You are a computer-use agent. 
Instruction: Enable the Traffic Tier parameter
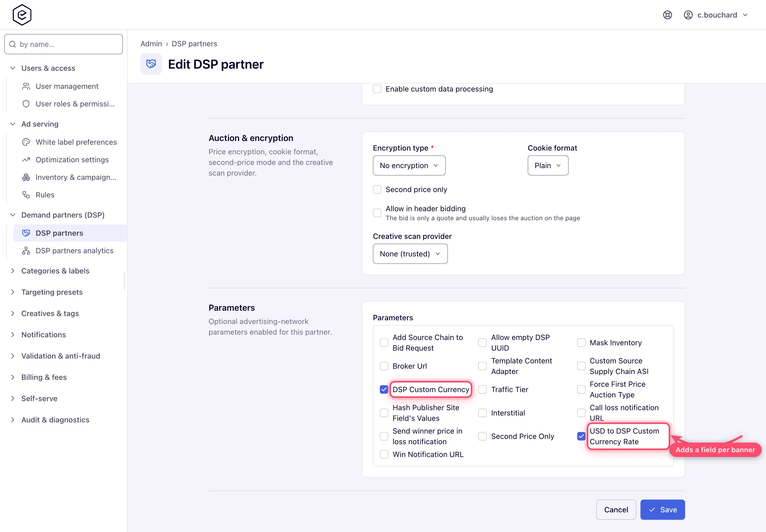pyautogui.click(x=482, y=389)
